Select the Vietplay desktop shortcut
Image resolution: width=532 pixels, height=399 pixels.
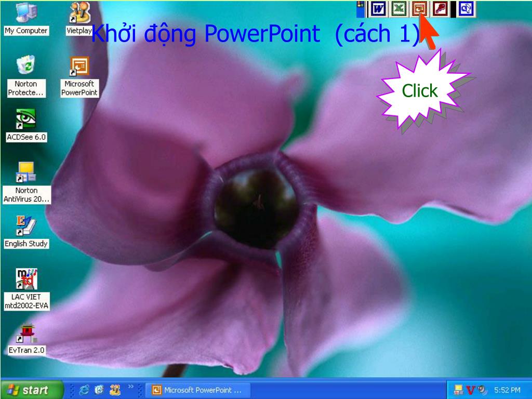[x=79, y=18]
